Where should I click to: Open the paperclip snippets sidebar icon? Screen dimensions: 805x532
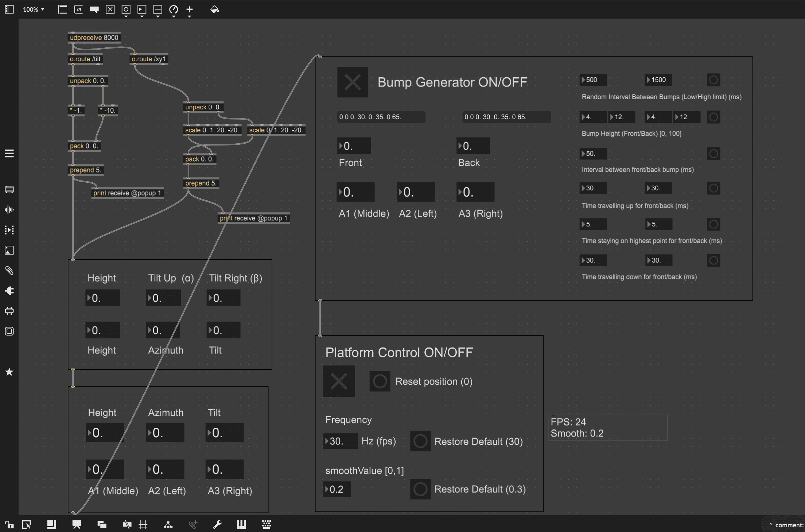[9, 270]
